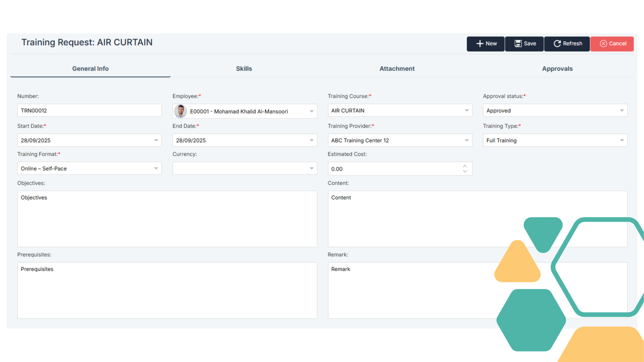Switch to the Skills tab
Viewport: 644px width, 362px height.
(x=244, y=68)
